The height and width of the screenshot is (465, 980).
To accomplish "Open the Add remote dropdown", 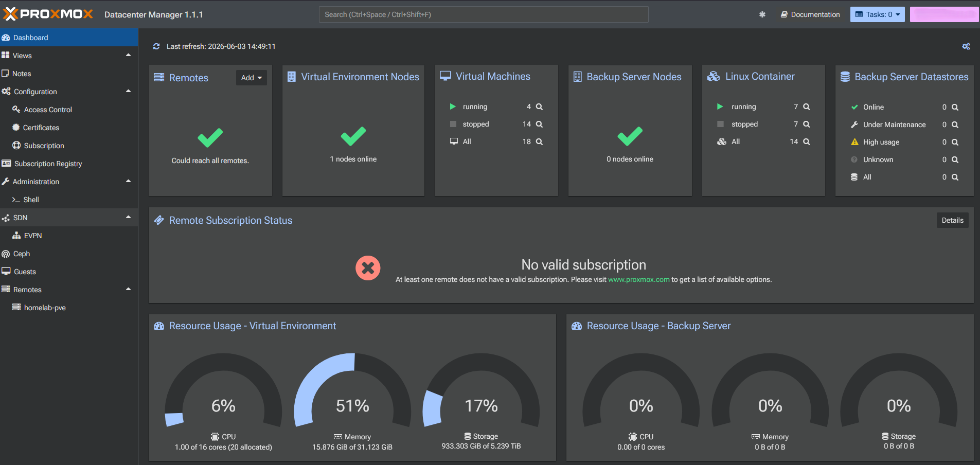I will [x=252, y=78].
